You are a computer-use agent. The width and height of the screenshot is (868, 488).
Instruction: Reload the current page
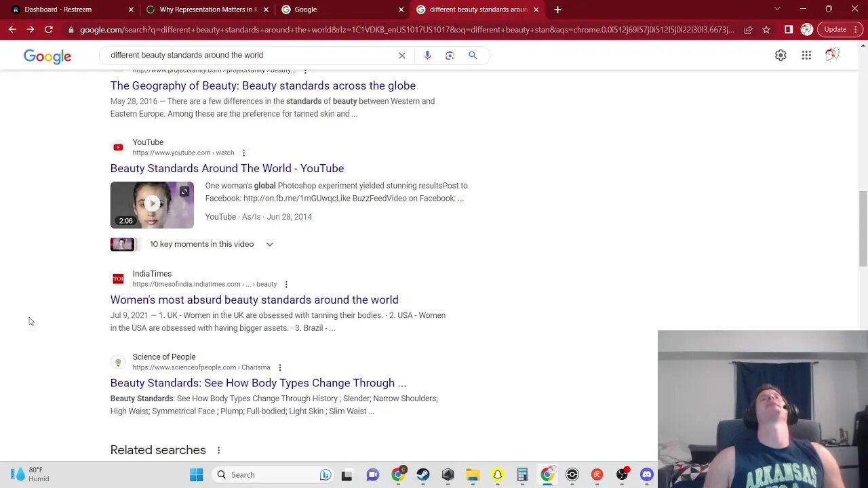coord(49,30)
